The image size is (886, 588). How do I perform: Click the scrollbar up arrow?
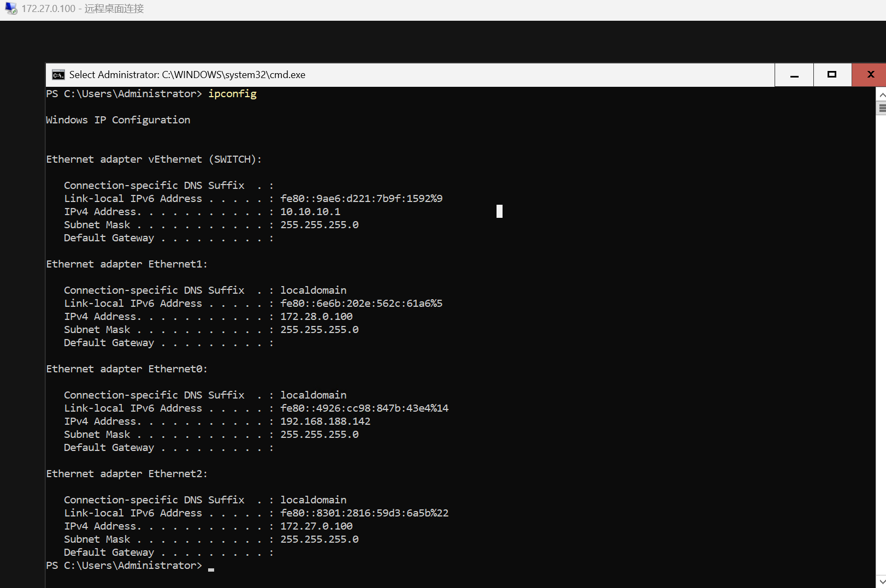point(882,94)
